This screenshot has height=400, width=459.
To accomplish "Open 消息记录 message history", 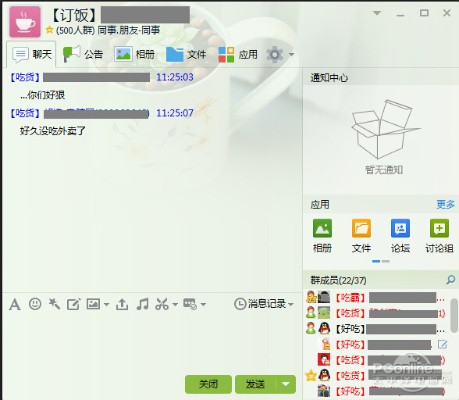I will pos(260,304).
